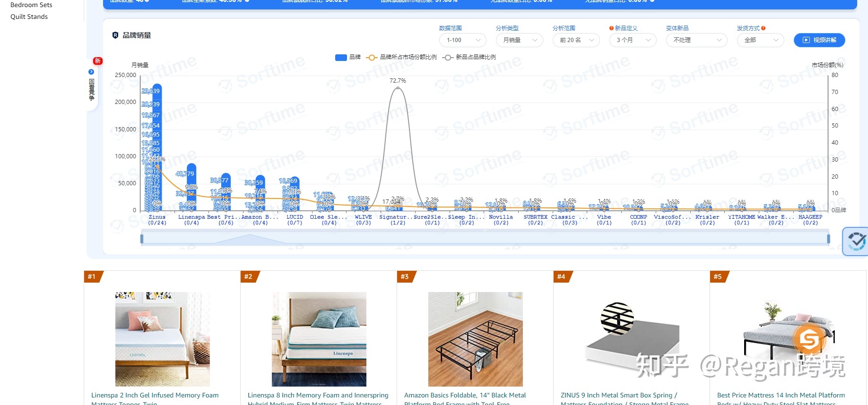The height and width of the screenshot is (405, 868).
Task: Click the 视频讲解 video button
Action: click(819, 40)
